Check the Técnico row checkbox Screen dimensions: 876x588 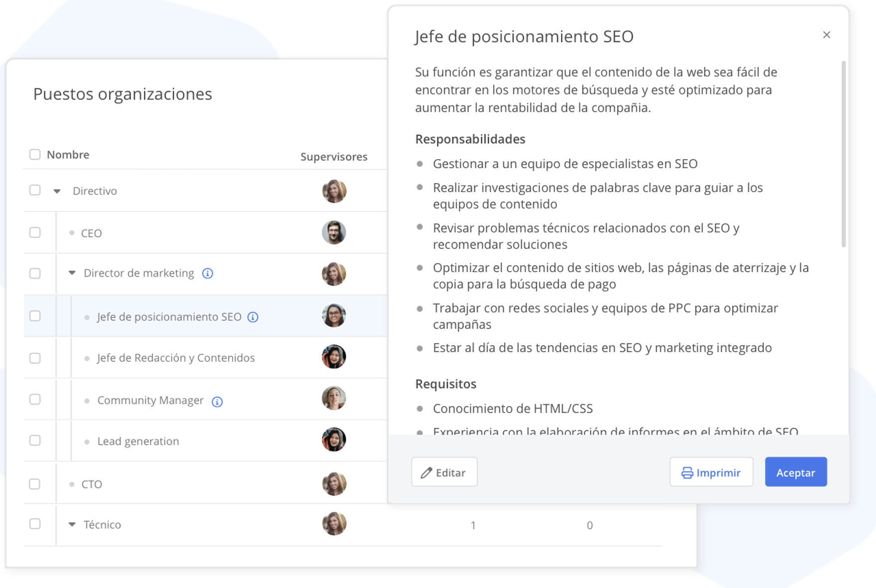point(35,524)
